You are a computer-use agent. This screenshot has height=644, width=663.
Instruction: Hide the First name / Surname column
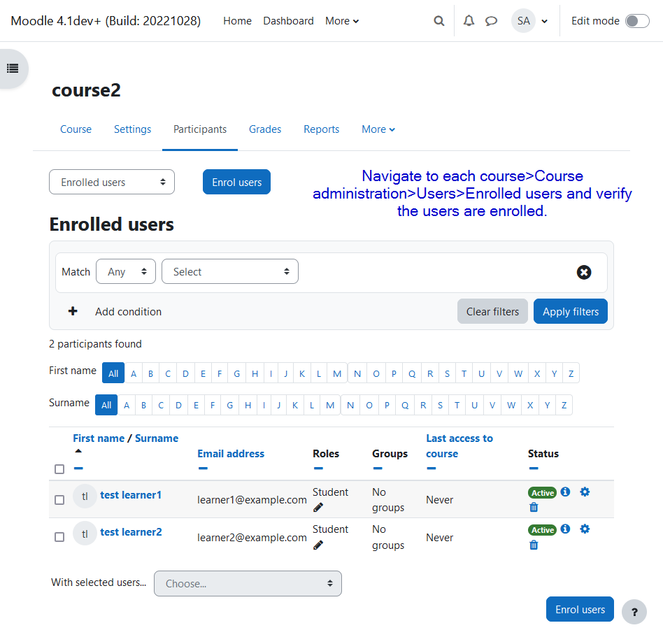pyautogui.click(x=78, y=468)
